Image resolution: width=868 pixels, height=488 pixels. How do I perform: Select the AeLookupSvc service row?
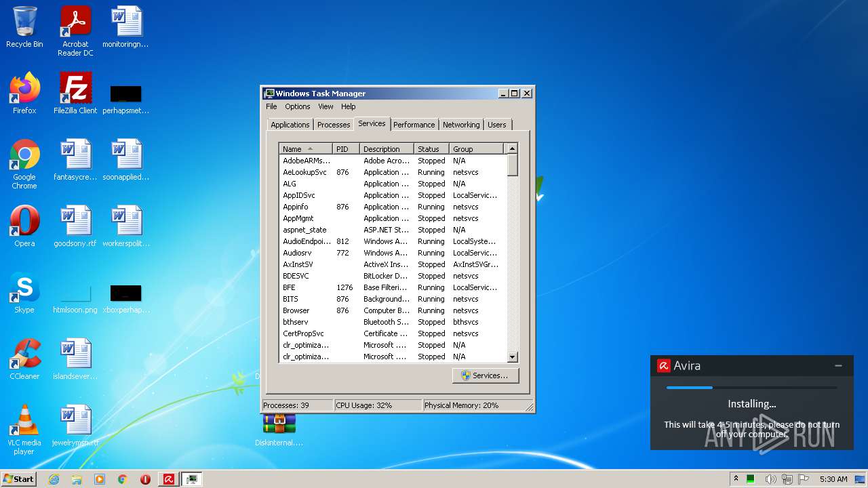(x=393, y=172)
